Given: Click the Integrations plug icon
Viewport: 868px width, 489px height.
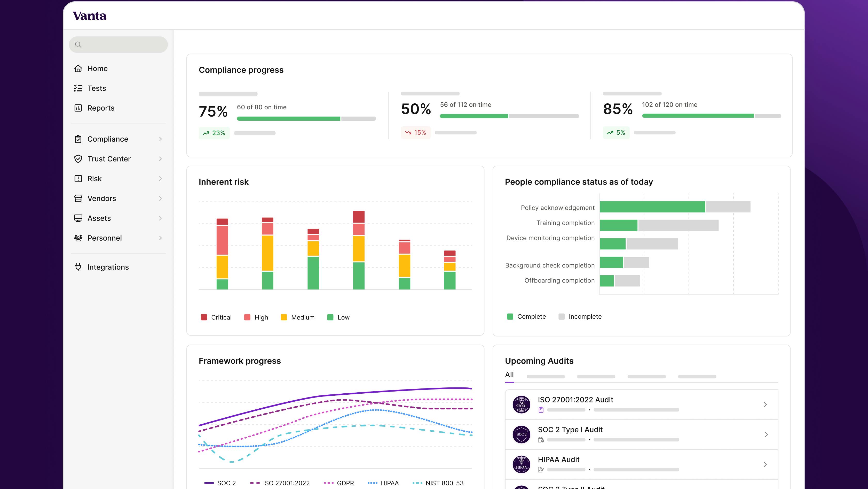Looking at the screenshot, I should pyautogui.click(x=78, y=267).
